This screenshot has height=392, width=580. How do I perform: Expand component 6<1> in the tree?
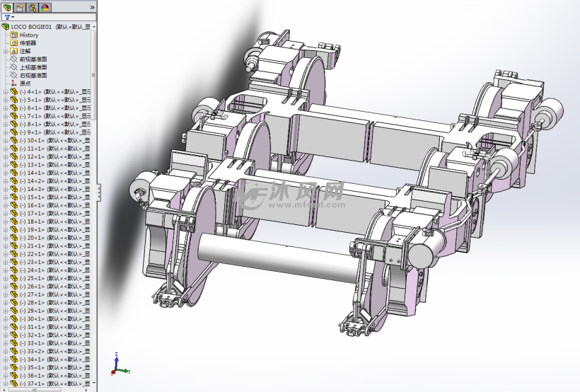pos(6,108)
